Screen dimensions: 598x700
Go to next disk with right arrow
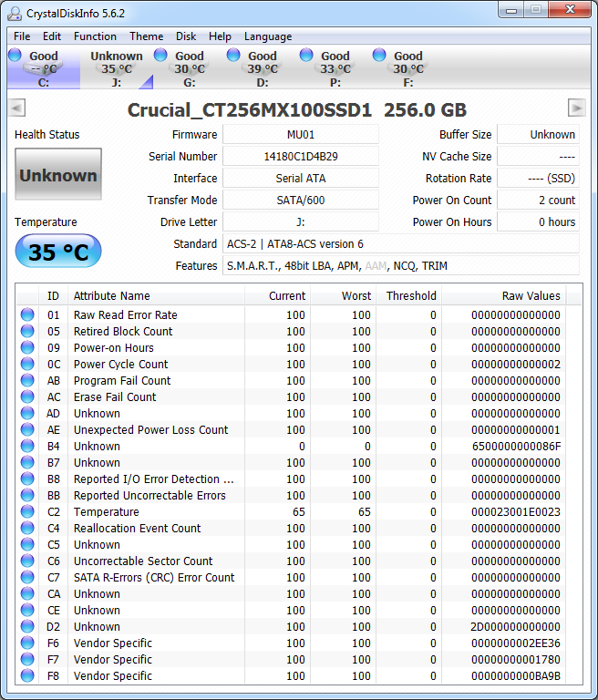(576, 108)
